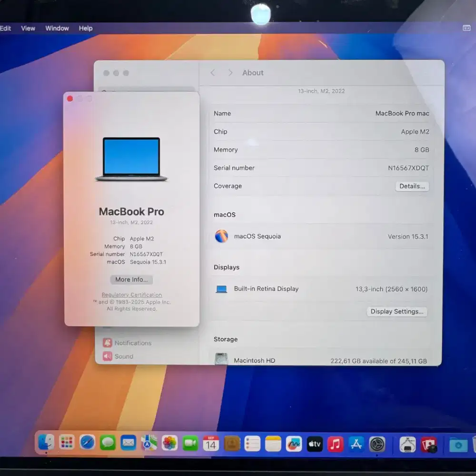The height and width of the screenshot is (476, 476).
Task: Click 'Sequoia 15.3.1' in the small window
Action: 148,262
